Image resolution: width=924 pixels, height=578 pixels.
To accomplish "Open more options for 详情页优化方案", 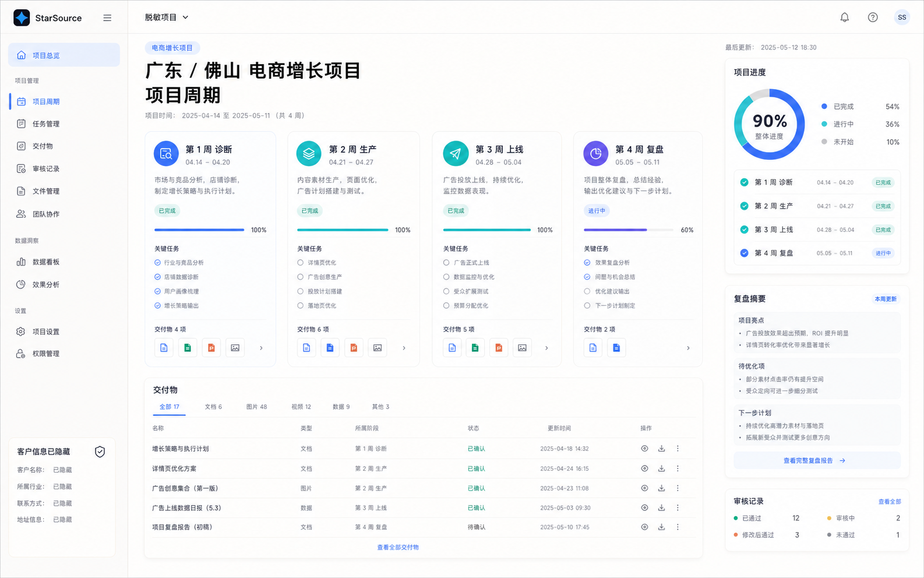I will click(678, 468).
